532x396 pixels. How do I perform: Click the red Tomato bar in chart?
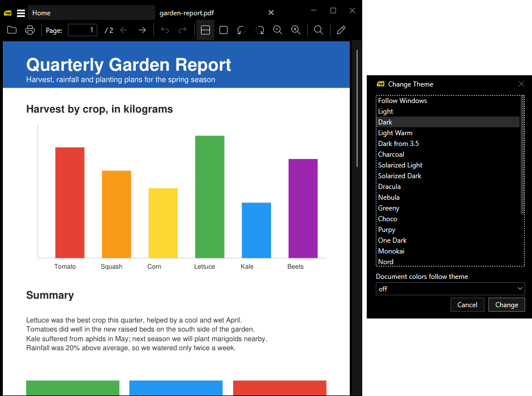[x=70, y=203]
